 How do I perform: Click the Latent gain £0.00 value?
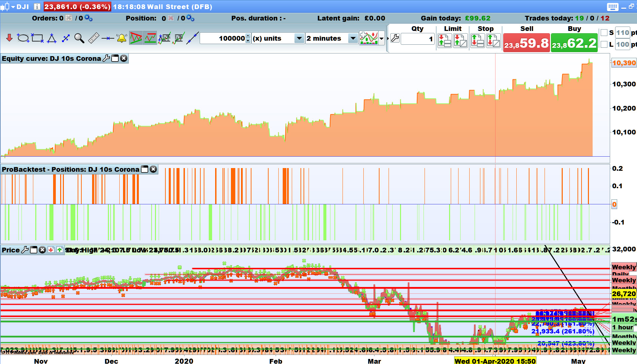[x=375, y=18]
